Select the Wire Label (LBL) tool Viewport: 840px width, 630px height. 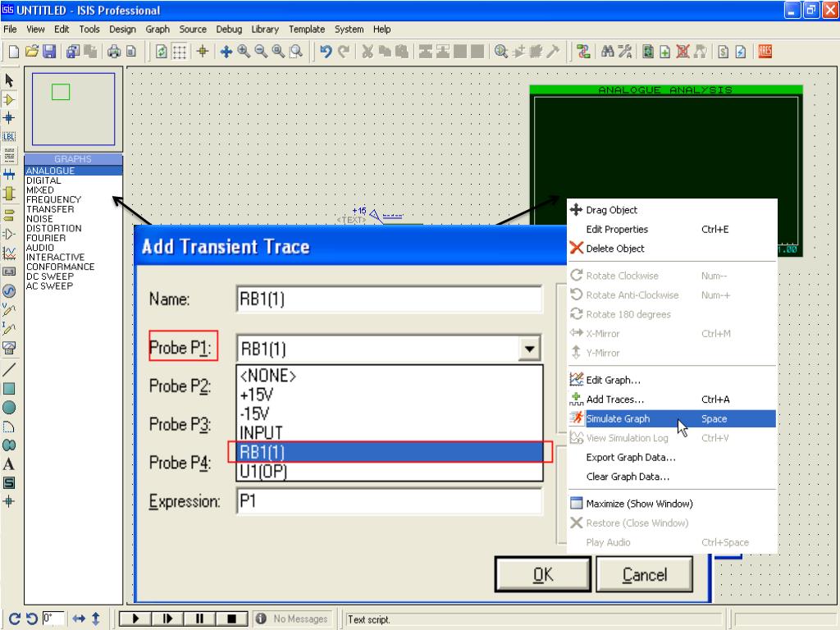coord(9,137)
